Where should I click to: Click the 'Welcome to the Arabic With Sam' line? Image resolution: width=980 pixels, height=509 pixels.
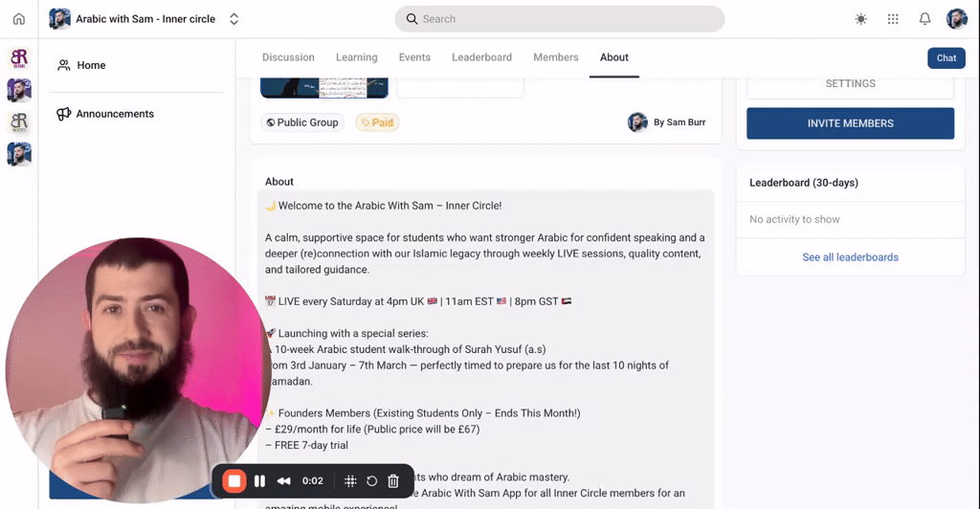coord(383,206)
